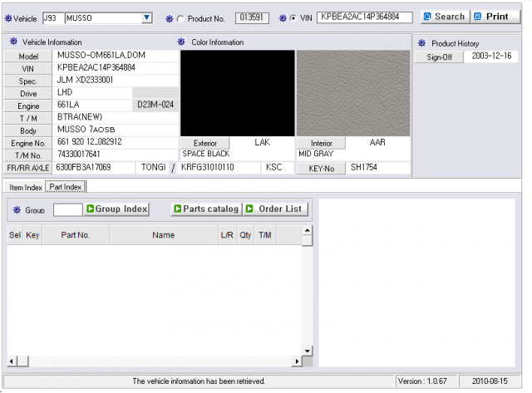This screenshot has width=532, height=393.
Task: Click the Mid Gray interior color swatch
Action: [353, 93]
